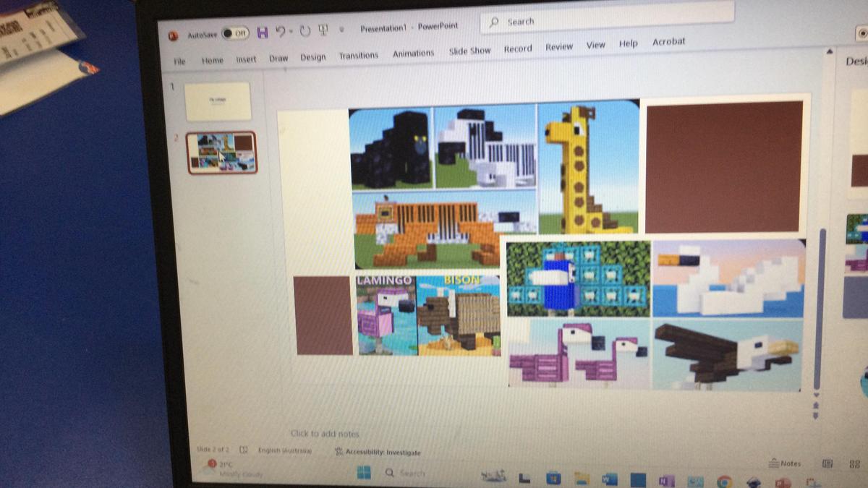Open Microsoft Store from the taskbar
The image size is (868, 488).
(x=553, y=478)
